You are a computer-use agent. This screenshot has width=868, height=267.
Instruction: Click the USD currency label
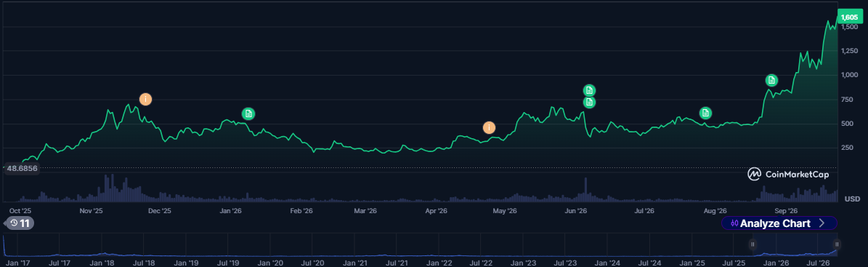852,199
